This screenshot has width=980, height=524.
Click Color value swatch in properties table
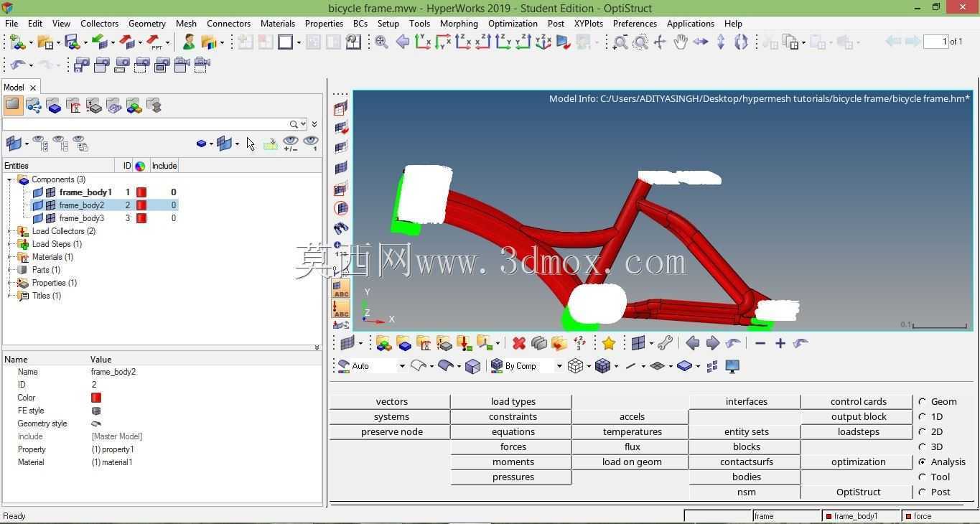96,398
